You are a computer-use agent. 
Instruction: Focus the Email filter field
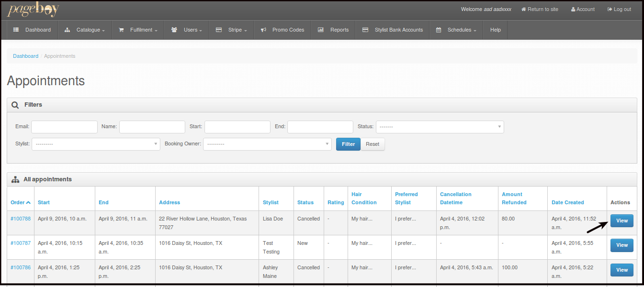[64, 127]
